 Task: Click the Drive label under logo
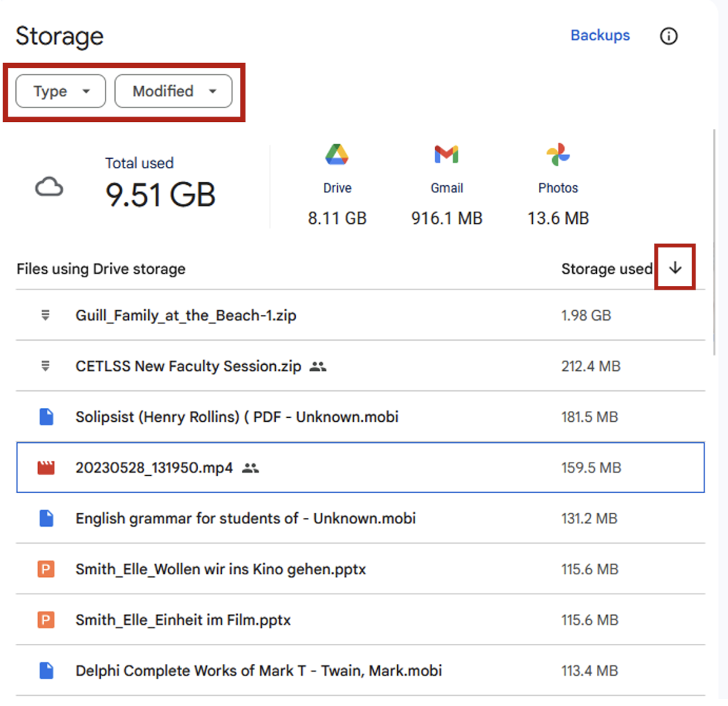(337, 188)
